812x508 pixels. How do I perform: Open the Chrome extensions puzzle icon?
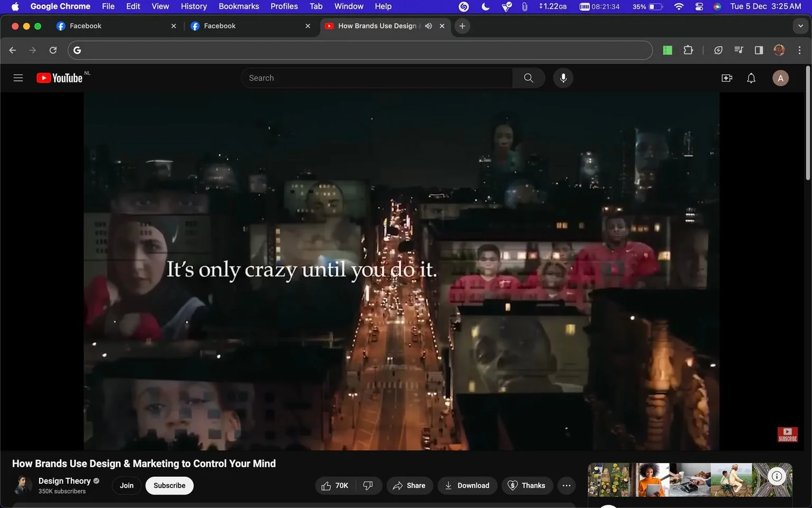(688, 50)
